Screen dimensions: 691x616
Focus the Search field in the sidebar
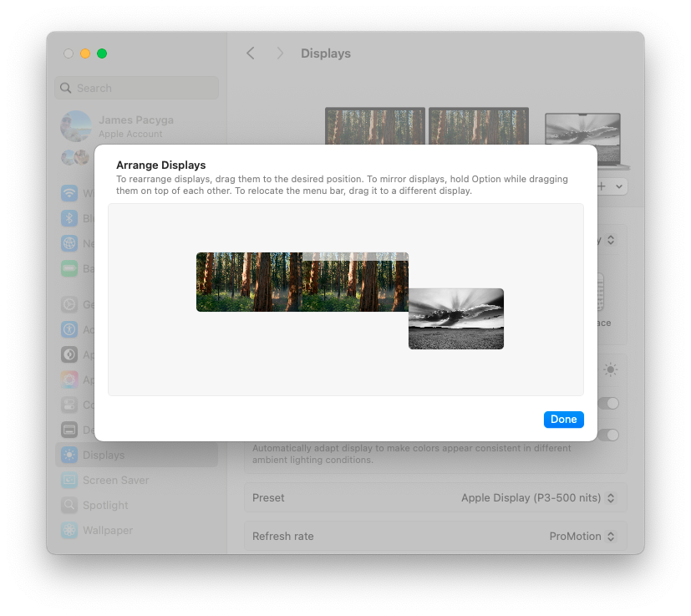coord(137,88)
